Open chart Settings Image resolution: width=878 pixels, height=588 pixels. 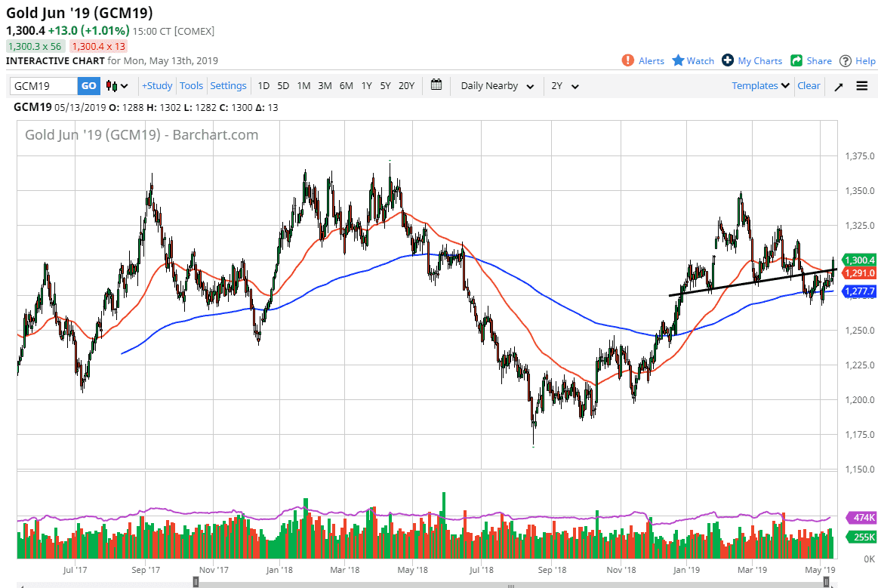(228, 86)
